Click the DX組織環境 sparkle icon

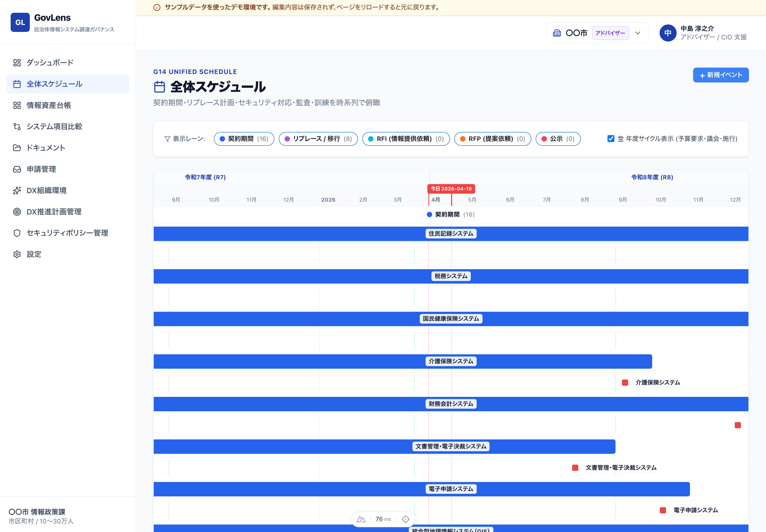click(x=17, y=190)
